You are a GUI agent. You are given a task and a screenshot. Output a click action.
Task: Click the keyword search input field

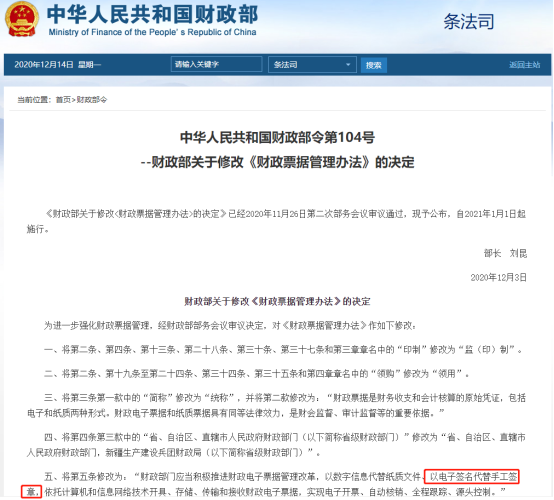216,64
